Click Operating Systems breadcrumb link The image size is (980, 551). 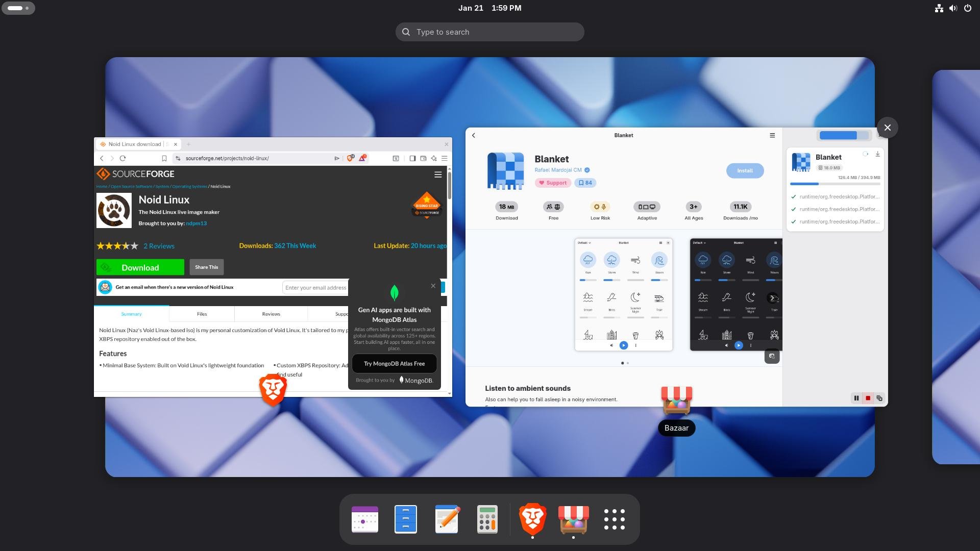point(189,187)
